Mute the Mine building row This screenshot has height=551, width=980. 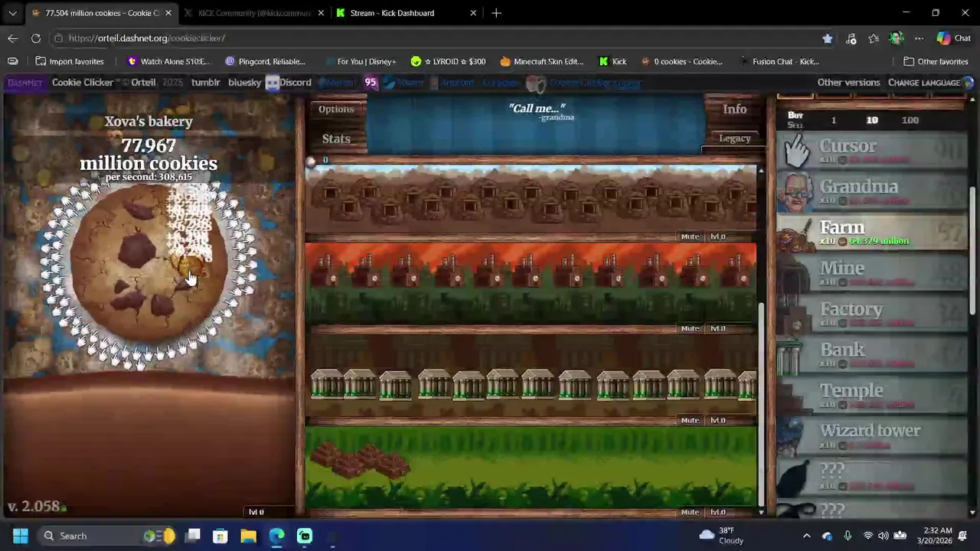[690, 236]
